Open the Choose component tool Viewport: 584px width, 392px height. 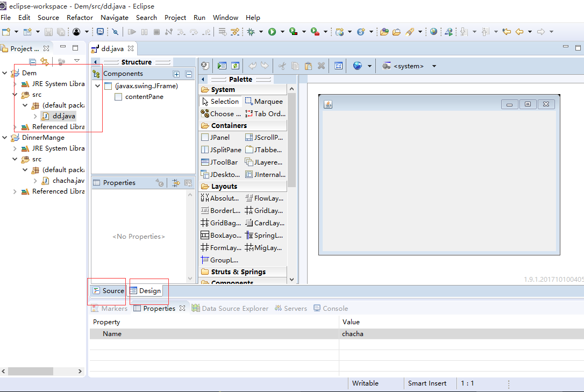(221, 113)
